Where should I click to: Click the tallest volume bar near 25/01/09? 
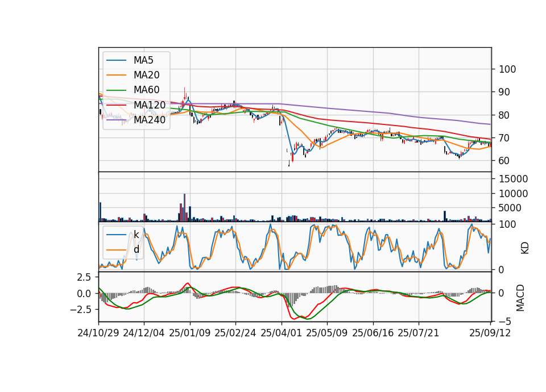click(184, 208)
